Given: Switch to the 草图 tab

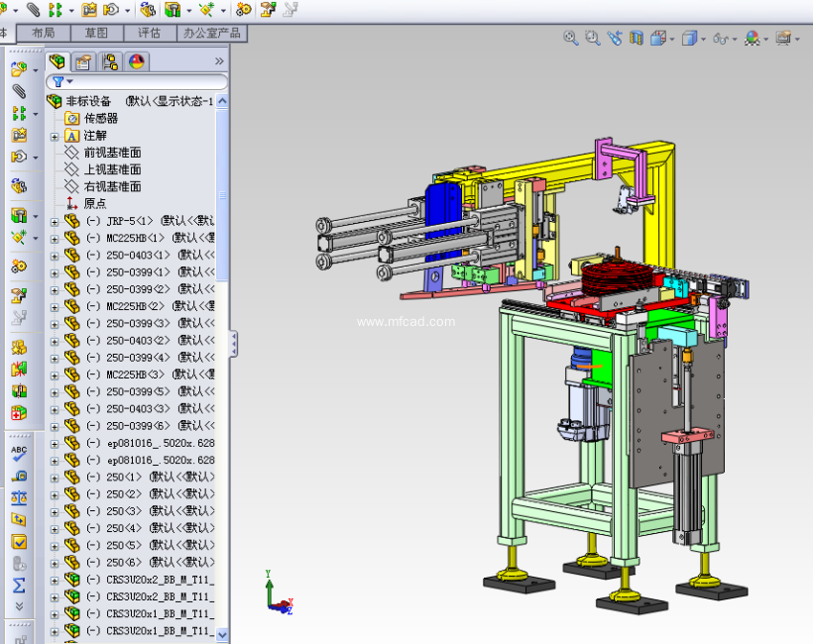Looking at the screenshot, I should tap(96, 33).
